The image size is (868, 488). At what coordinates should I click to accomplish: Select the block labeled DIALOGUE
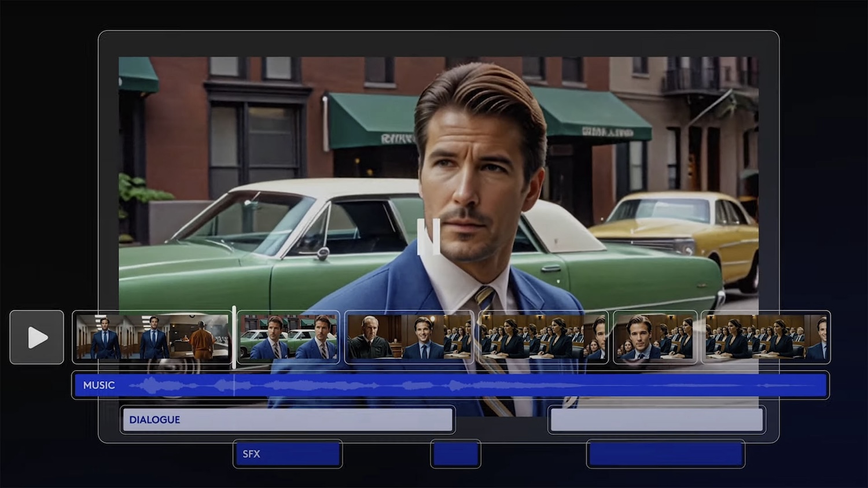coord(287,420)
